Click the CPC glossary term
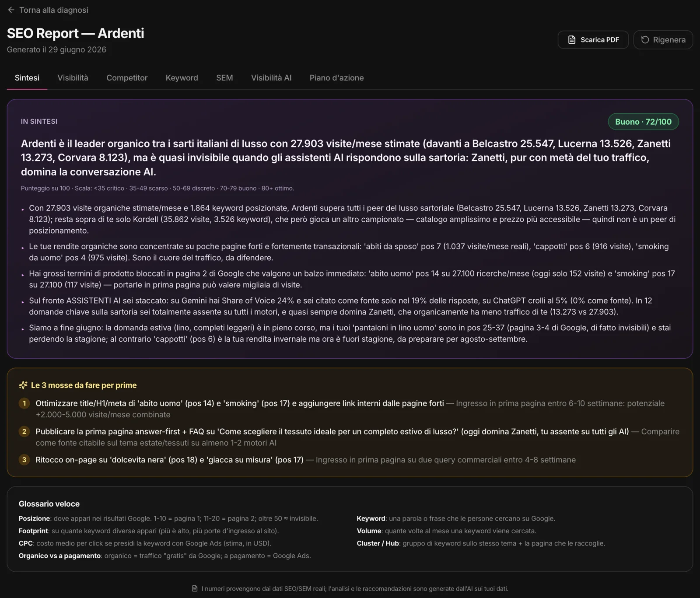 (x=25, y=543)
